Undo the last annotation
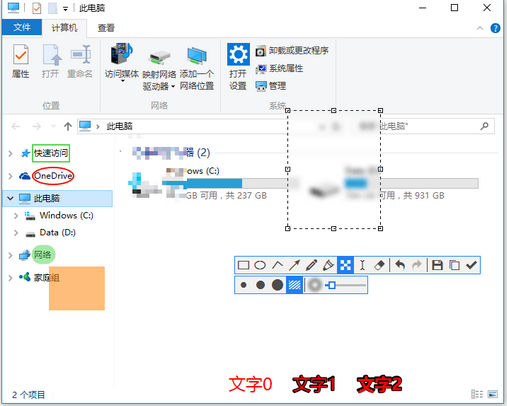This screenshot has height=406, width=507. coord(400,265)
